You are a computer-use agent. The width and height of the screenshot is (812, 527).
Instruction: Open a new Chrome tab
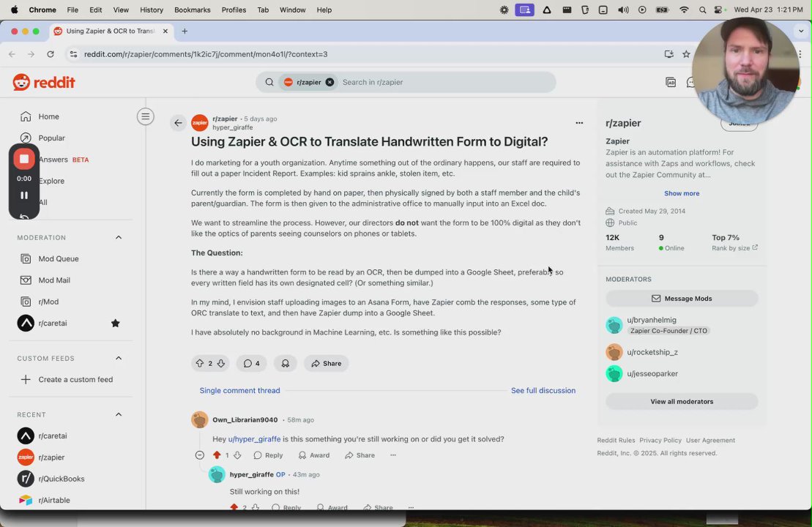[x=185, y=31]
